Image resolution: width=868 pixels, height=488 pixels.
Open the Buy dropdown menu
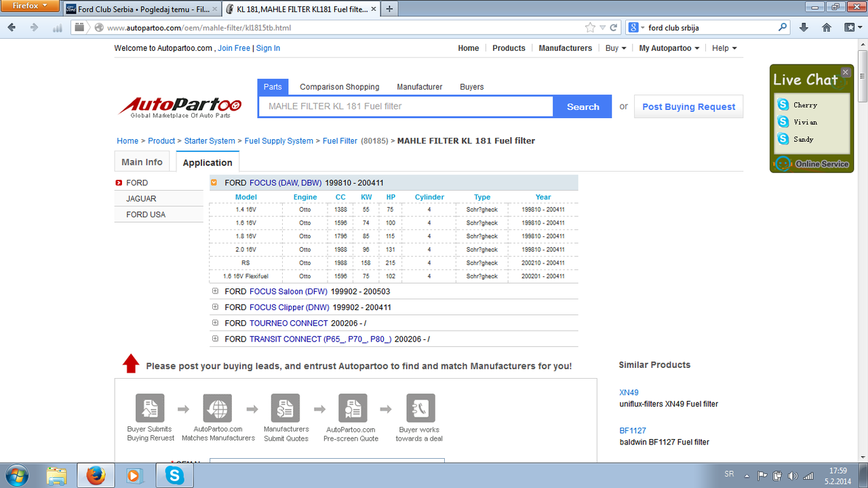[x=616, y=48]
